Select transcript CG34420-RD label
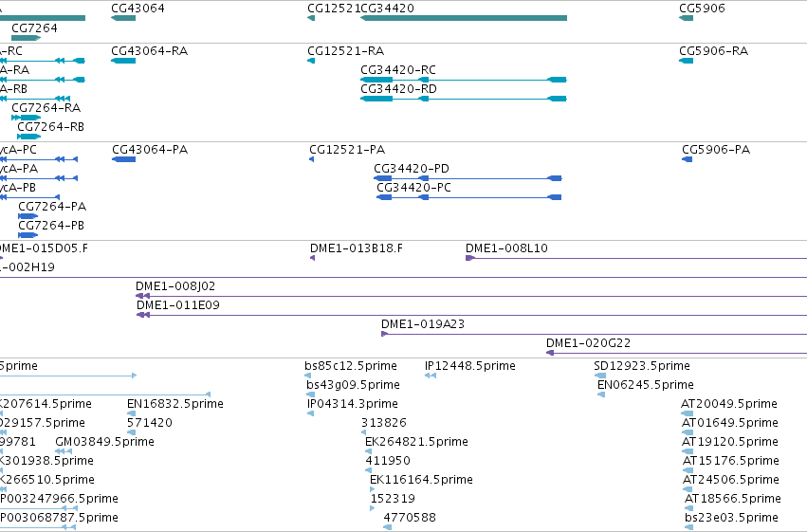The width and height of the screenshot is (807, 532). pos(399,89)
